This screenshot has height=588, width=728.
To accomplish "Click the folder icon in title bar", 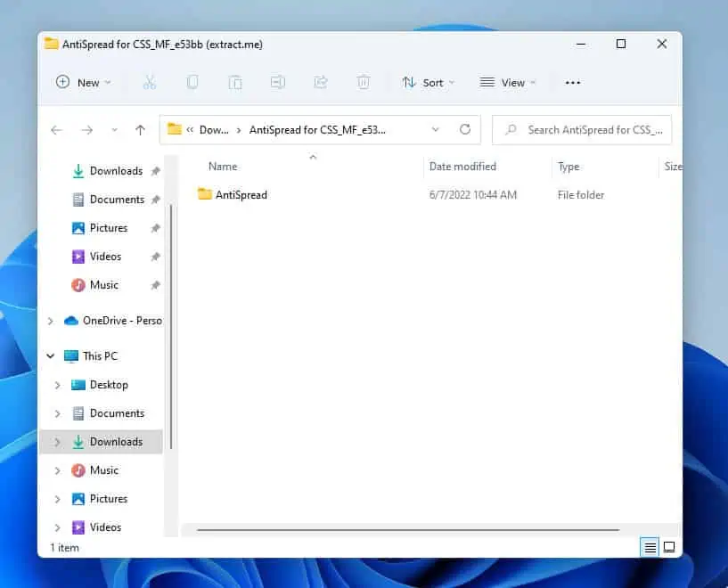I will 51,44.
